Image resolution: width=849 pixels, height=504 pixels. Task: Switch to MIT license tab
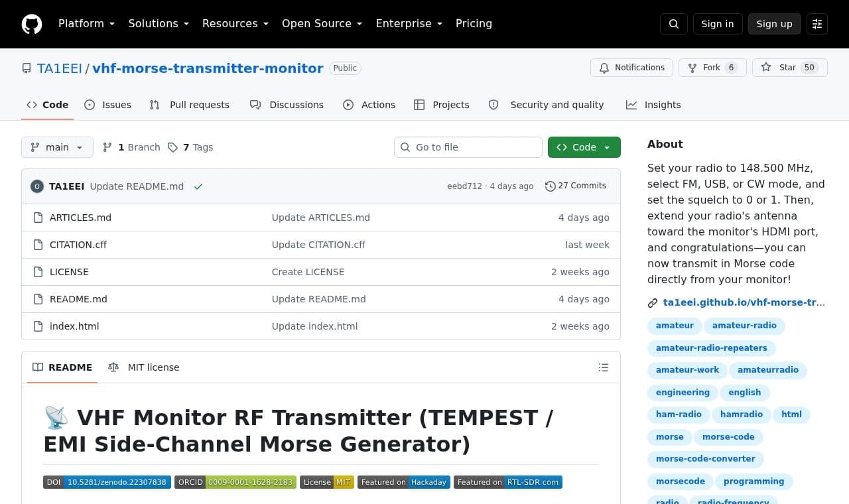tap(144, 367)
